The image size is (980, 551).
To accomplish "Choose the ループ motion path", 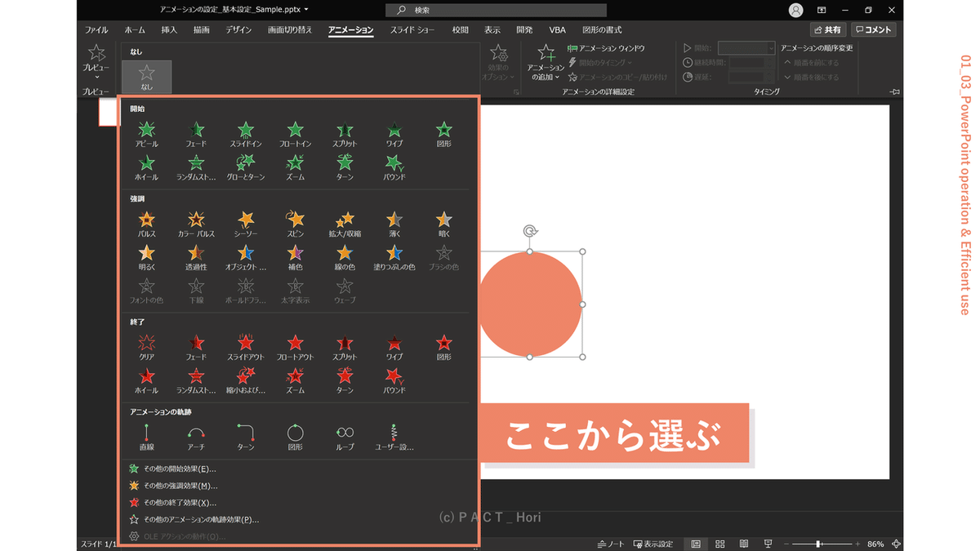I will point(345,438).
